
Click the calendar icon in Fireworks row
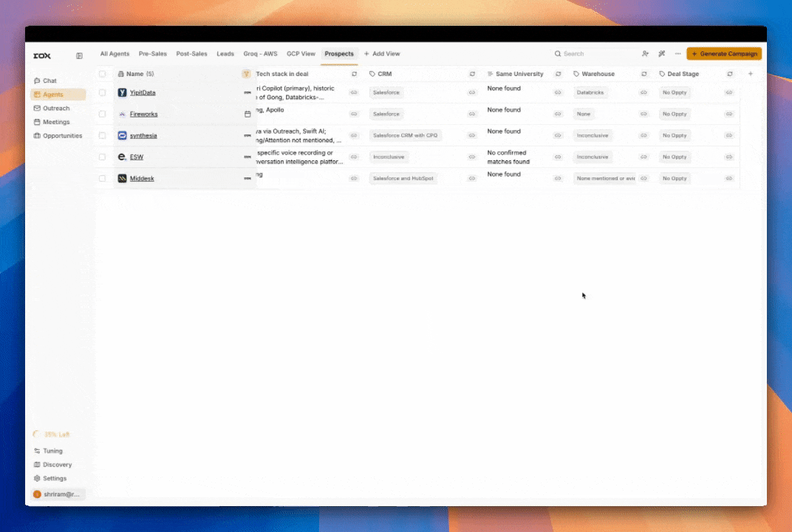click(247, 115)
